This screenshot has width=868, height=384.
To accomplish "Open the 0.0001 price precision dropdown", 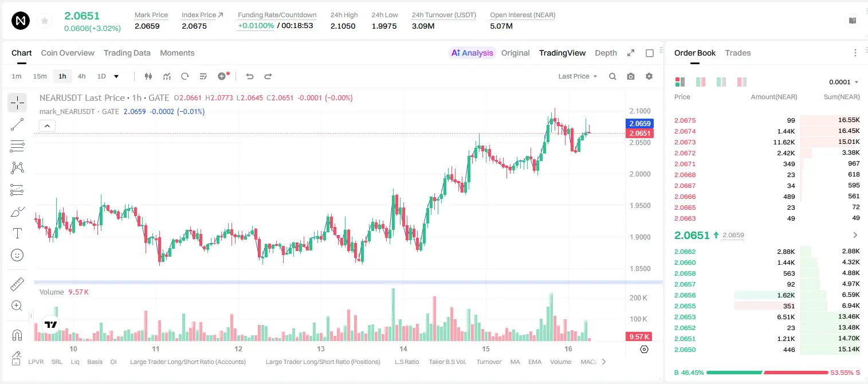I will (844, 82).
